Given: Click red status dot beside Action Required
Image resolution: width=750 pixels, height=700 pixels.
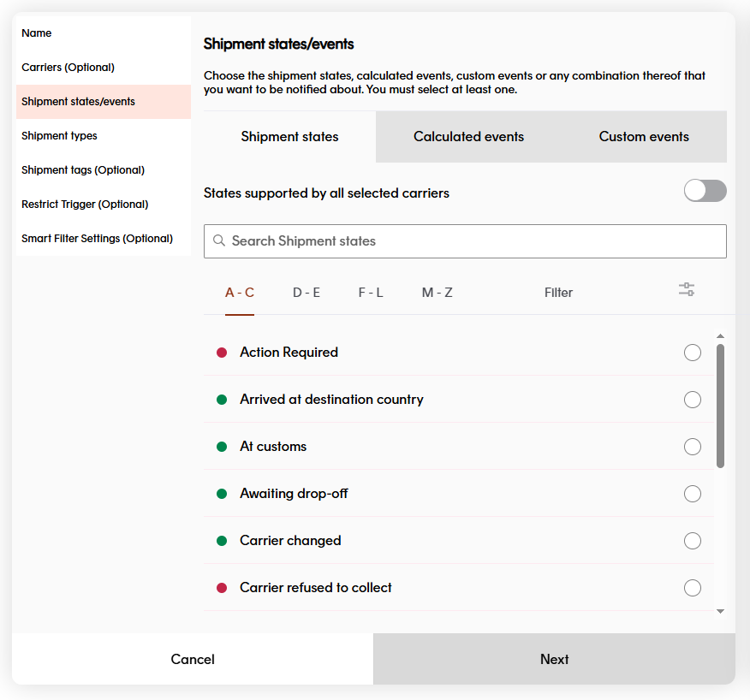Looking at the screenshot, I should coord(222,353).
